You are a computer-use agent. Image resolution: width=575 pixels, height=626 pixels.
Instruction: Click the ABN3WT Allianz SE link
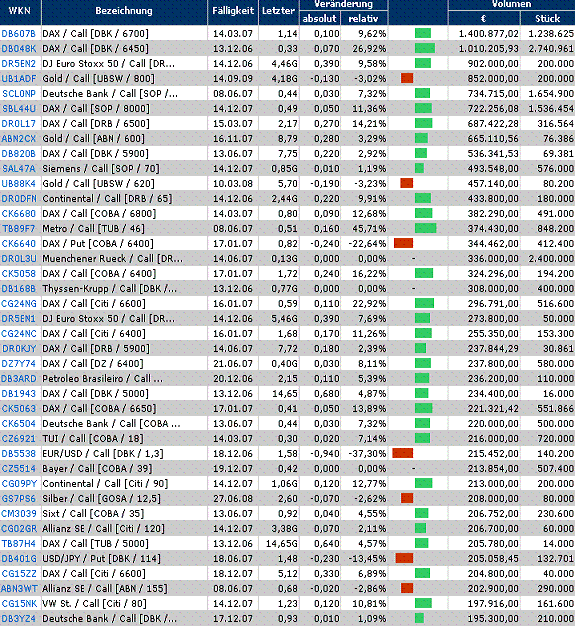pos(19,588)
